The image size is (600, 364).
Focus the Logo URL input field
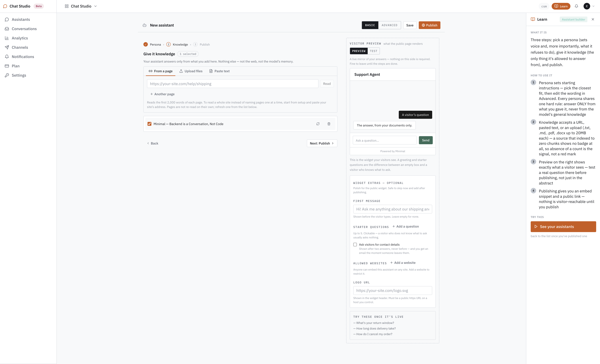tap(392, 291)
